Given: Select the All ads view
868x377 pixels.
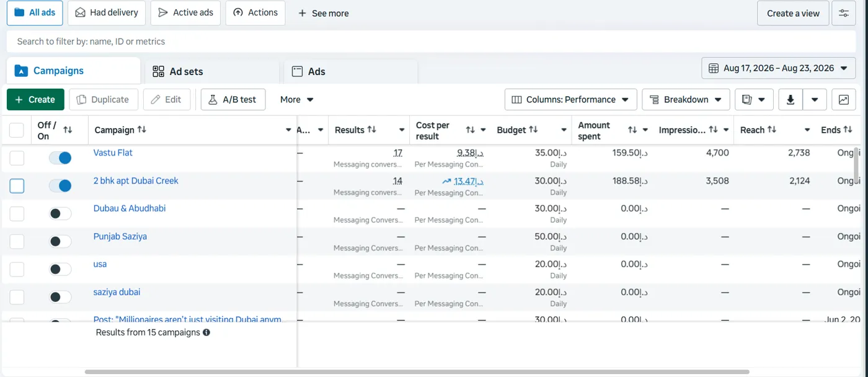Looking at the screenshot, I should (35, 13).
